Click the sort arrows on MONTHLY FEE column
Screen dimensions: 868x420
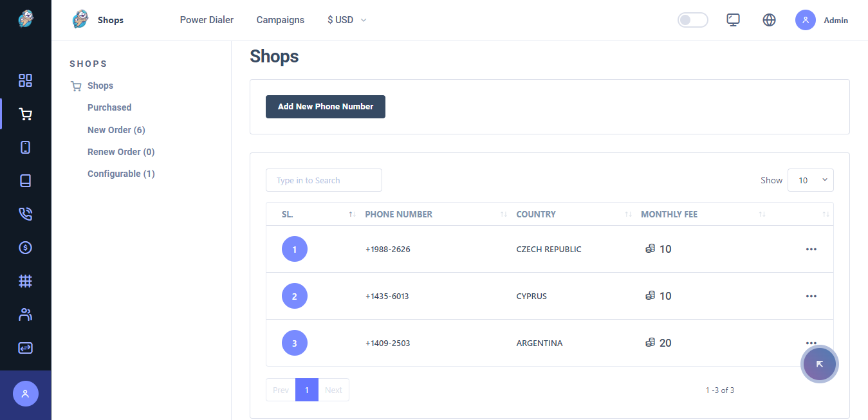click(762, 214)
